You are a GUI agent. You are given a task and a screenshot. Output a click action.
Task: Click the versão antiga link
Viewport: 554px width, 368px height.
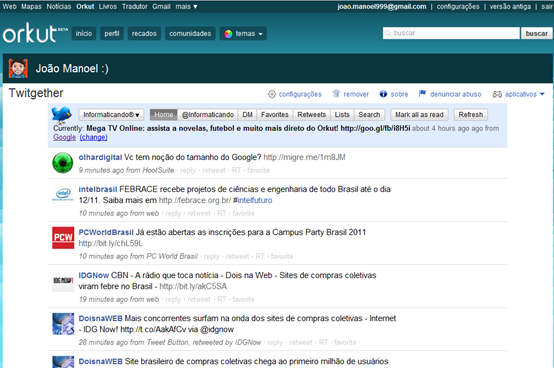[x=510, y=6]
